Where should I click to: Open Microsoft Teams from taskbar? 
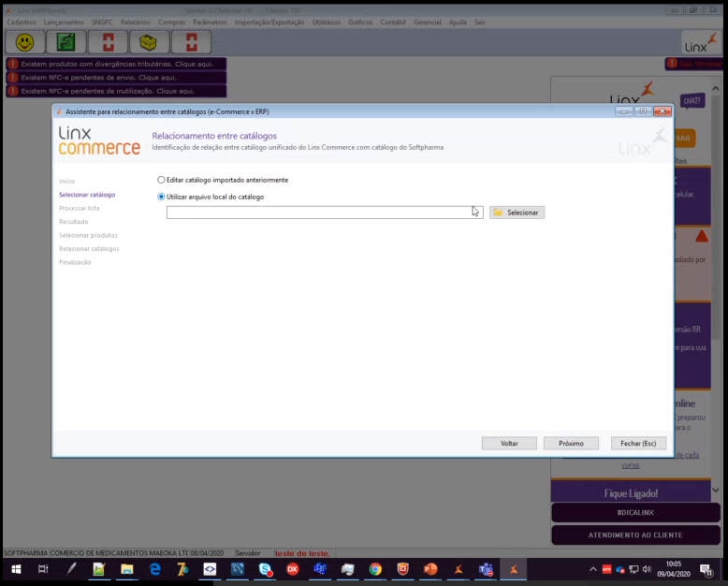pos(486,569)
